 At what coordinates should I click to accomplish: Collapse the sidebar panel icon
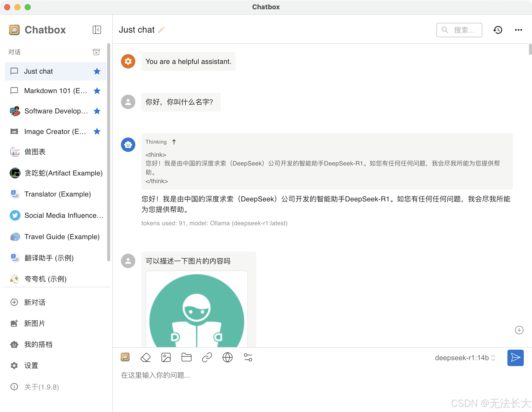point(97,30)
